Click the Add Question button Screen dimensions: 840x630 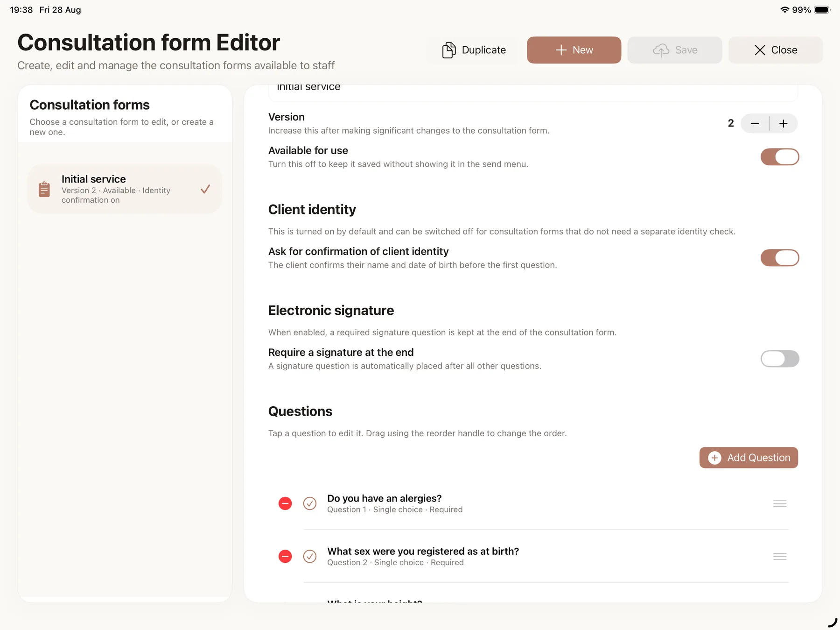coord(749,458)
